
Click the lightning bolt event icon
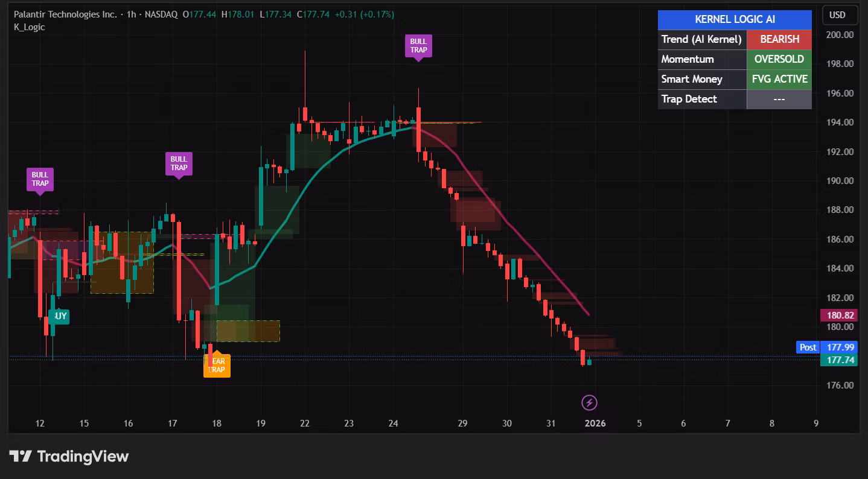[x=589, y=402]
